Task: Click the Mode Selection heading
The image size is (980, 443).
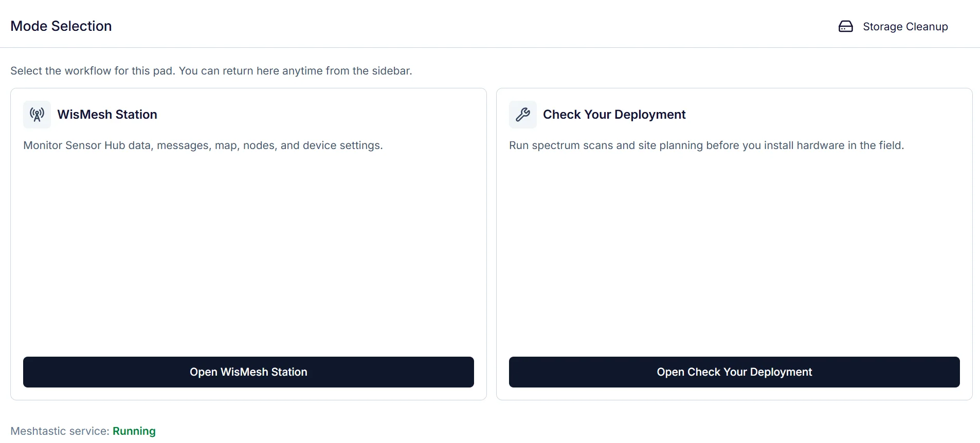Action: tap(61, 26)
